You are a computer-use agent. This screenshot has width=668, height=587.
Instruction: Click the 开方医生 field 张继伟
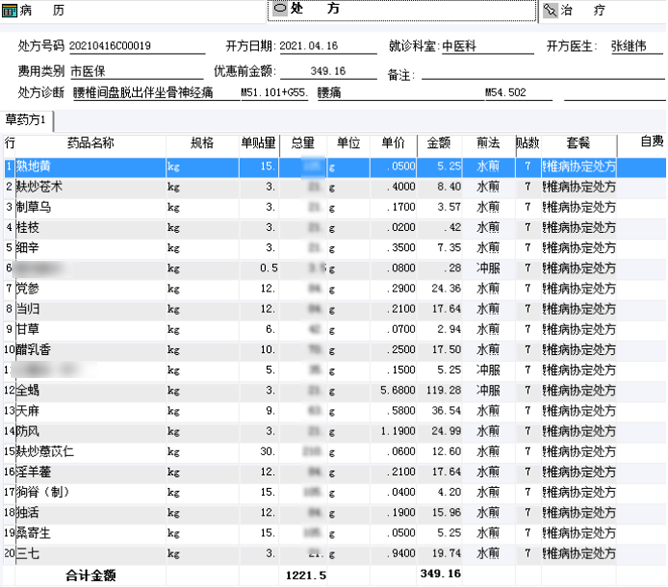click(636, 46)
